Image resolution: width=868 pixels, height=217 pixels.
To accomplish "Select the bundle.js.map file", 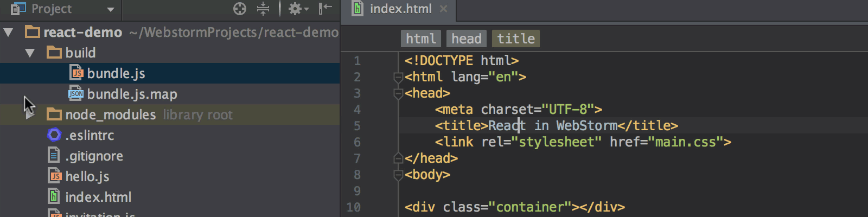I will 170,94.
